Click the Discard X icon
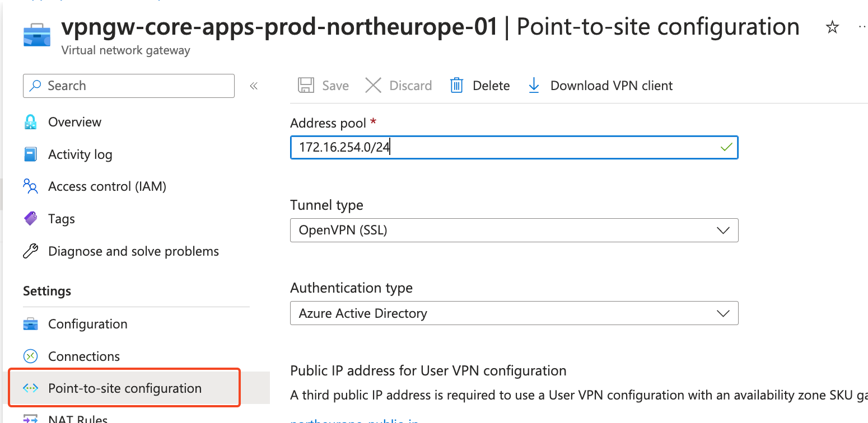Screen dimensions: 868x423 (373, 86)
